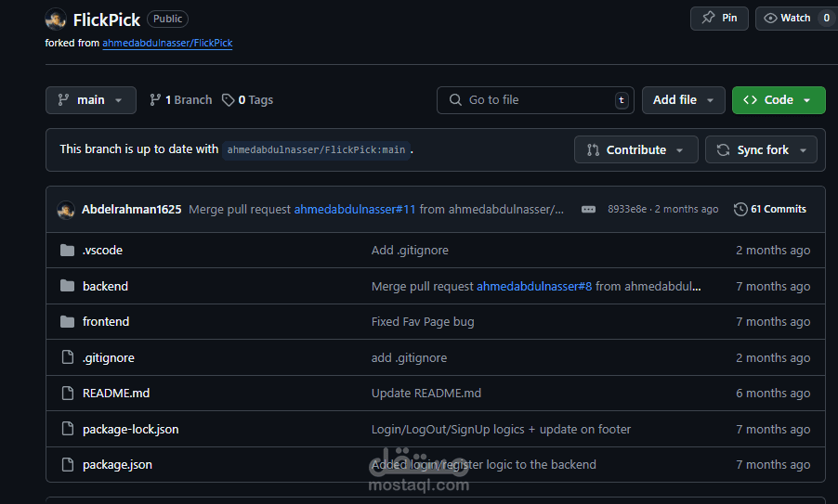Open 'Login/LogOut/SignUp logics + update on footer' commit
838x504 pixels.
click(x=501, y=429)
